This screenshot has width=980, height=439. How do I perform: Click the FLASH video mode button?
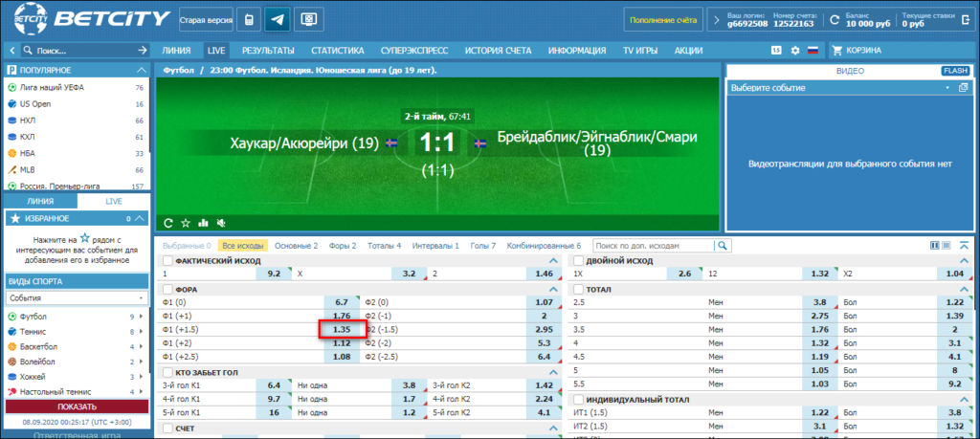tap(955, 71)
